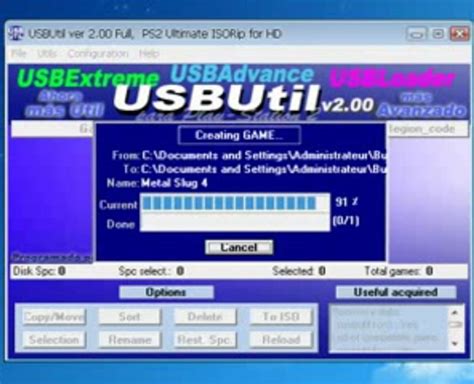Click the Rename button
This screenshot has width=474, height=384.
(x=130, y=340)
